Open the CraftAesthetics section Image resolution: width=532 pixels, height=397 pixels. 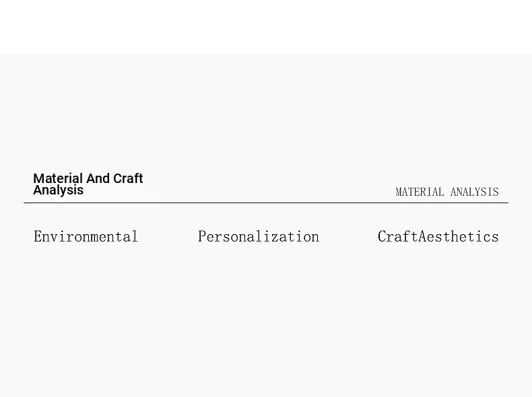click(438, 237)
